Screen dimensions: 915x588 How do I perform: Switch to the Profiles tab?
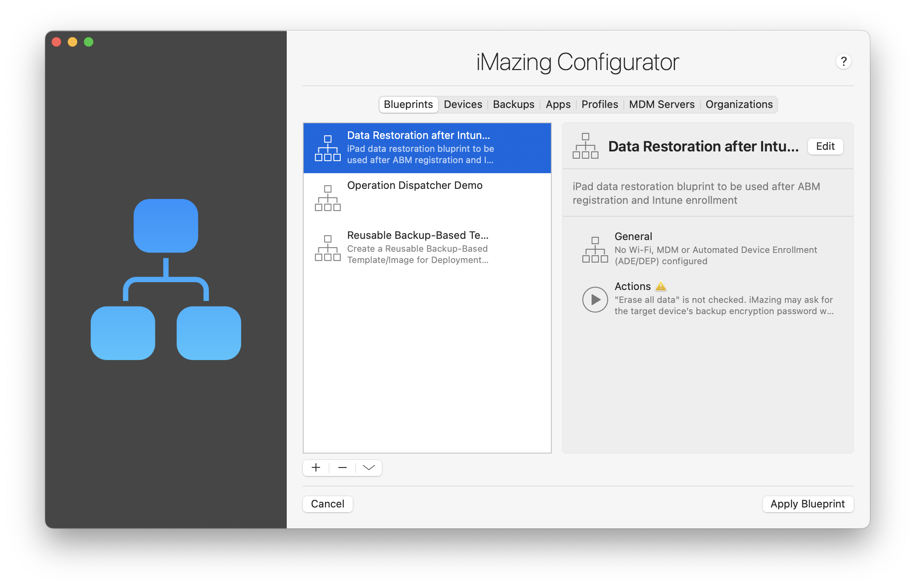[600, 104]
